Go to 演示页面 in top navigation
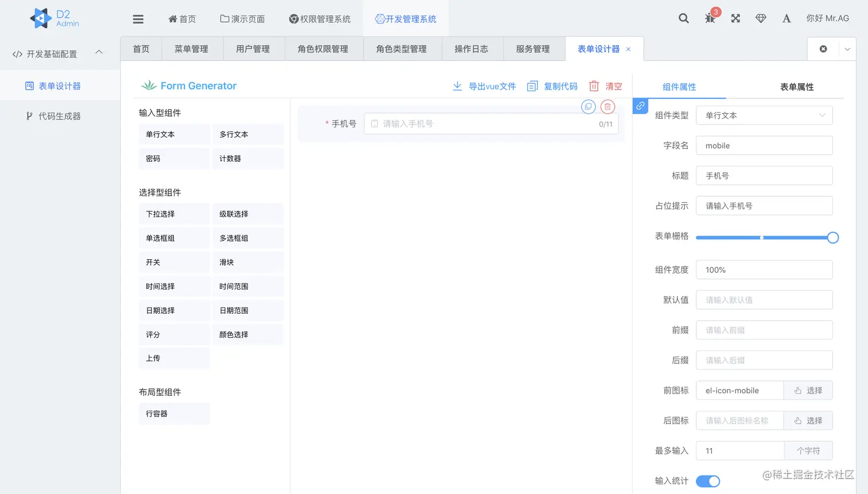 pyautogui.click(x=242, y=19)
